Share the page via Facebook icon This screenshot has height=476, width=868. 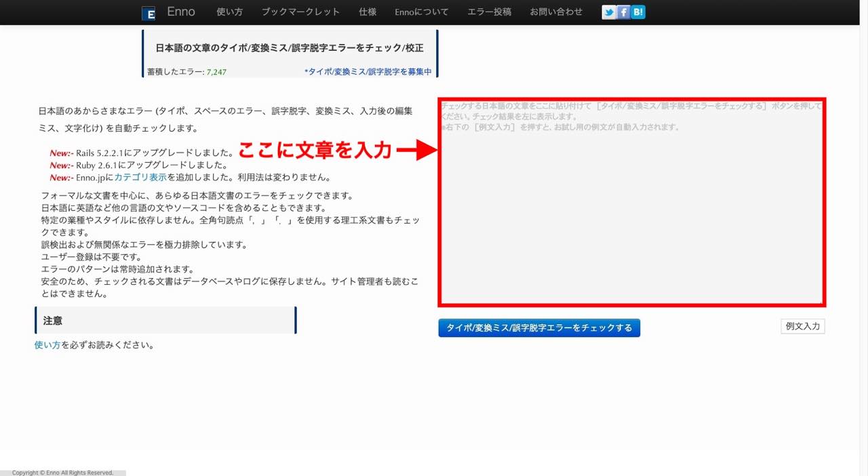623,12
